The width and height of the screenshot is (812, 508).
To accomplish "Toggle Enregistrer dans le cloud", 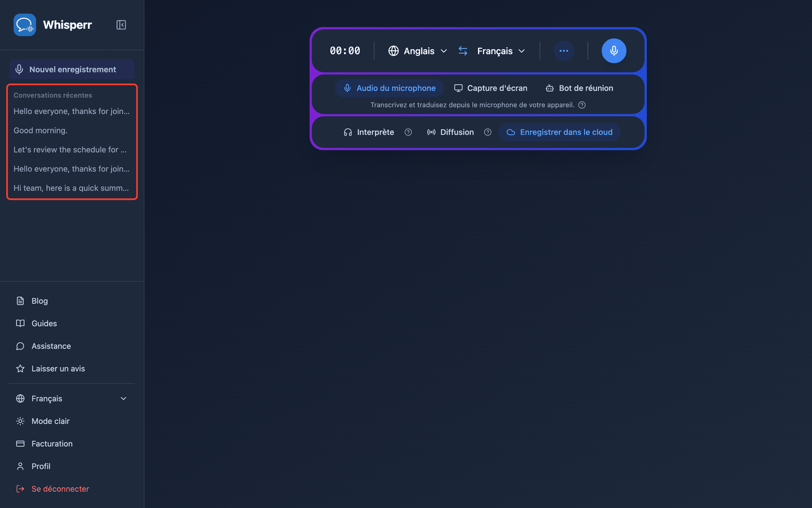I will click(x=559, y=132).
